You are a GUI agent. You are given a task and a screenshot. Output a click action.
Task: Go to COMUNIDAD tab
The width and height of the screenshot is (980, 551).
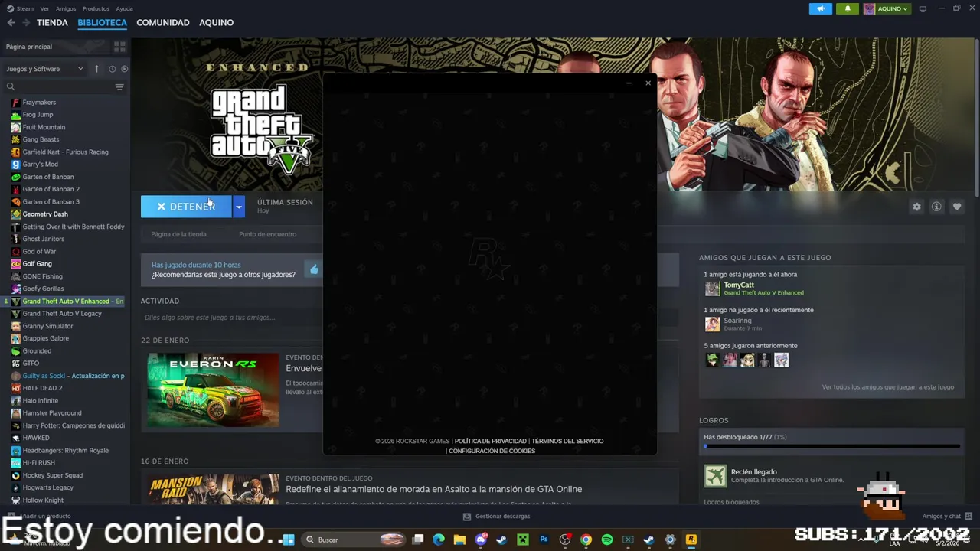click(163, 23)
